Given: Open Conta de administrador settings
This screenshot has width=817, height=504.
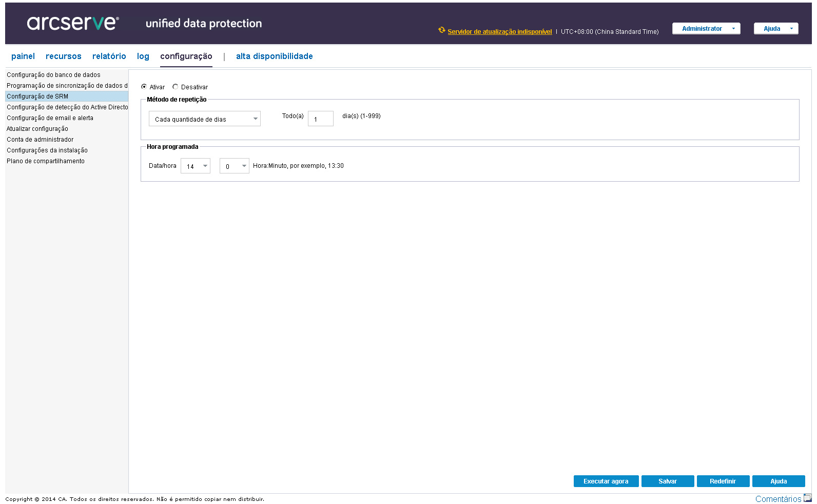Looking at the screenshot, I should [x=40, y=140].
